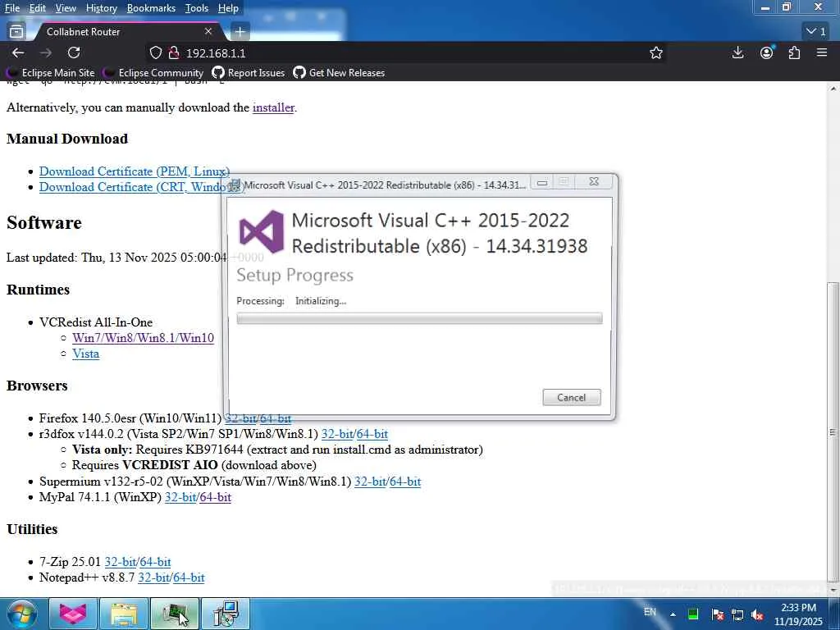Download MyPal 64-bit
840x630 pixels.
(x=216, y=497)
